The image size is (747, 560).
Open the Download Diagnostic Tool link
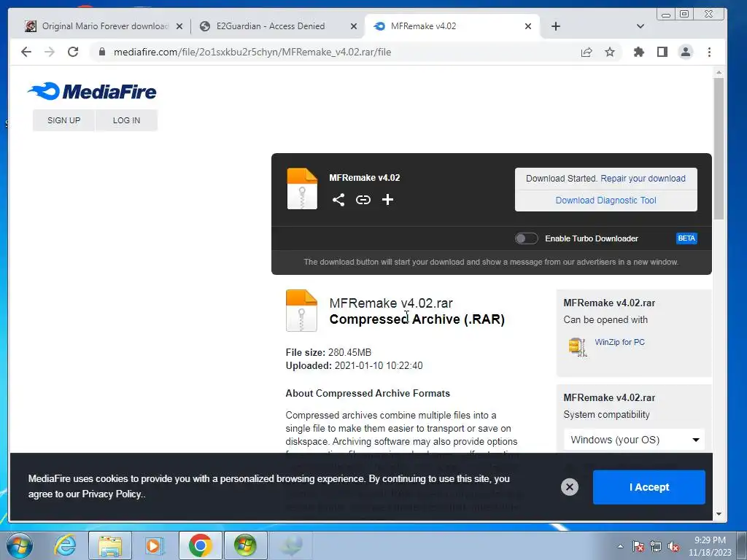605,201
